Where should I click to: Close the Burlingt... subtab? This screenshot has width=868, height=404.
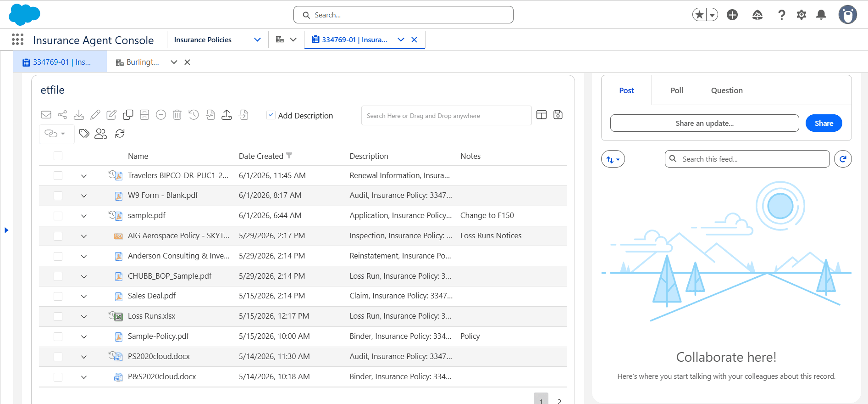coord(187,62)
